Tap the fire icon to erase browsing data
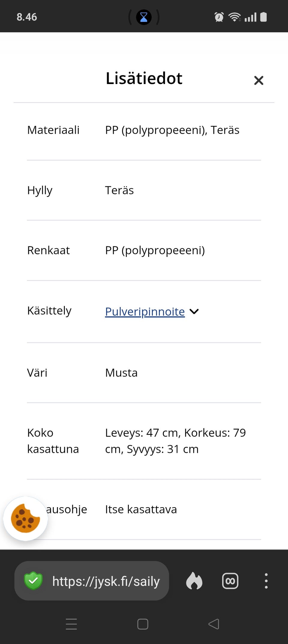The height and width of the screenshot is (644, 288). [x=194, y=580]
